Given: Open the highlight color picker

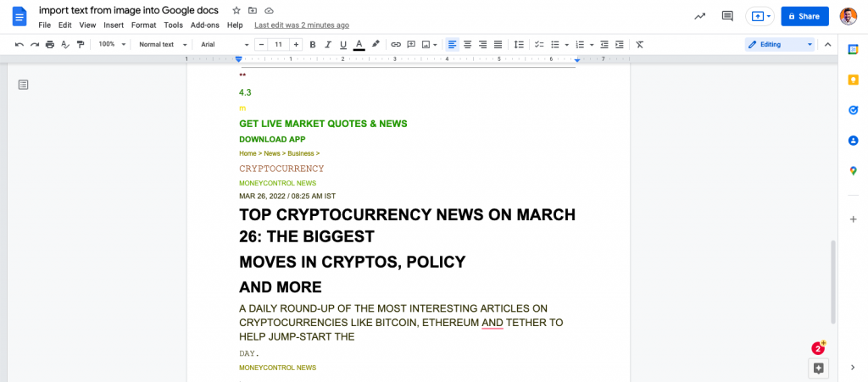Looking at the screenshot, I should (x=376, y=44).
